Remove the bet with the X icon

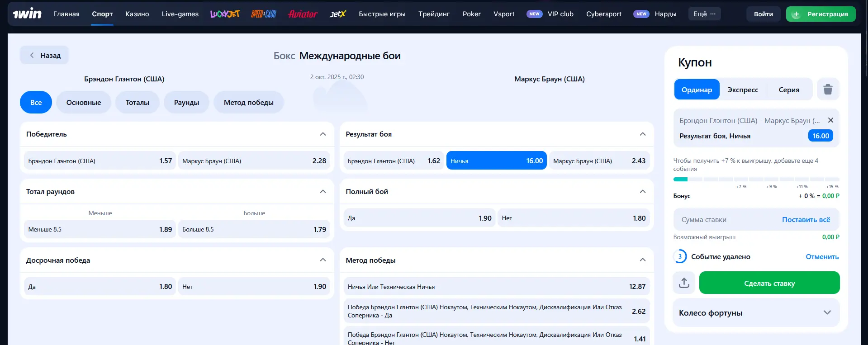pyautogui.click(x=830, y=120)
